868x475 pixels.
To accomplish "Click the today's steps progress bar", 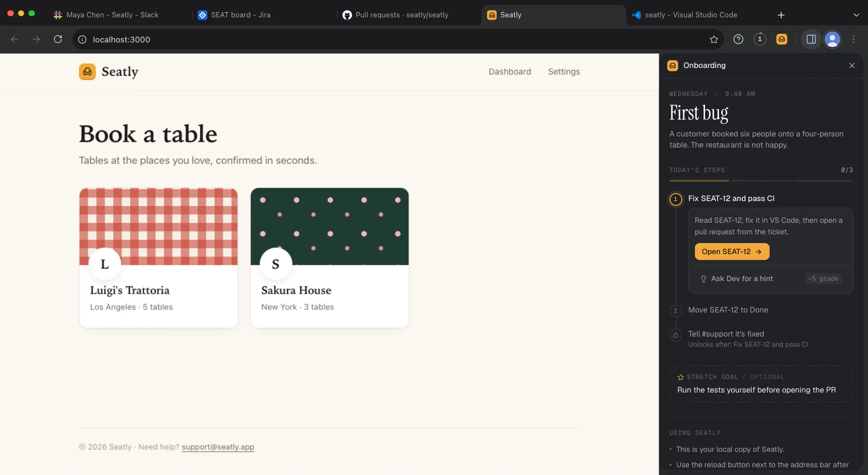I will click(761, 181).
